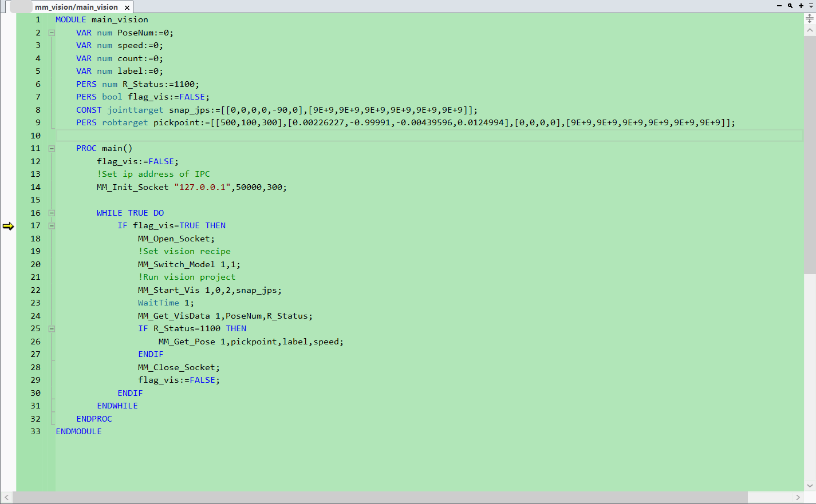Collapse the IF R_Status=1100 block

pyautogui.click(x=52, y=328)
